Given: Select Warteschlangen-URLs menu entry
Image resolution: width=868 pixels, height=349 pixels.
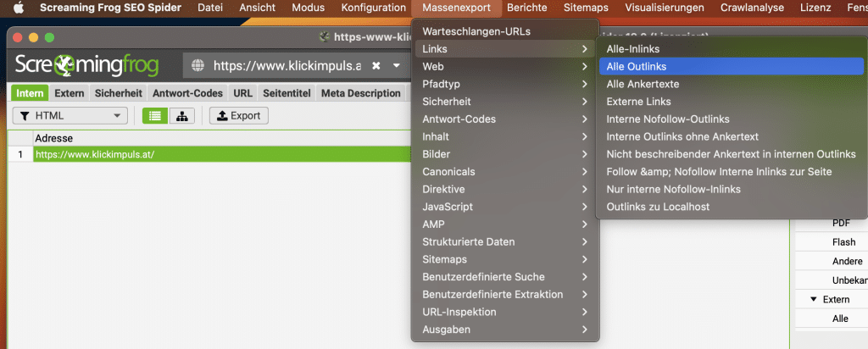Looking at the screenshot, I should 476,31.
